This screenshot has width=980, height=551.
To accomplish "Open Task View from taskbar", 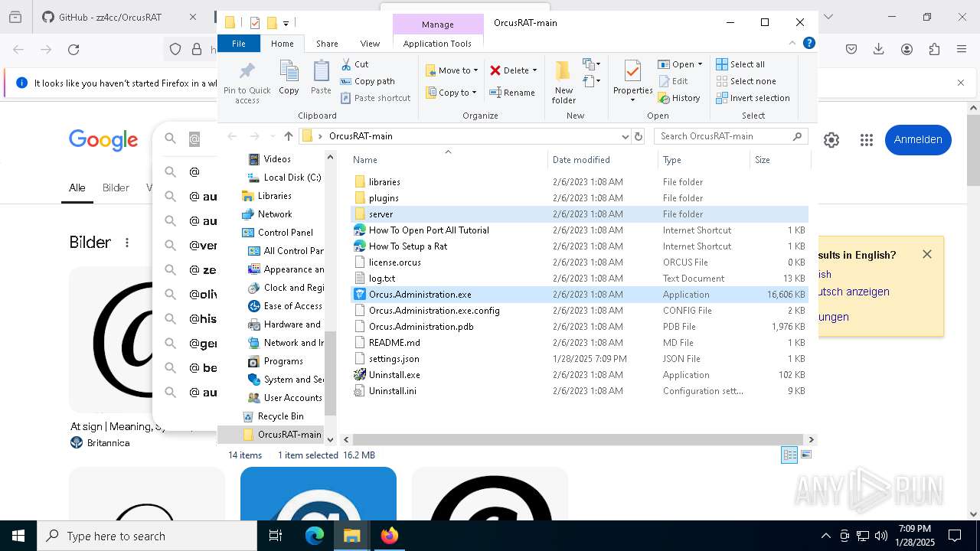I will [276, 536].
